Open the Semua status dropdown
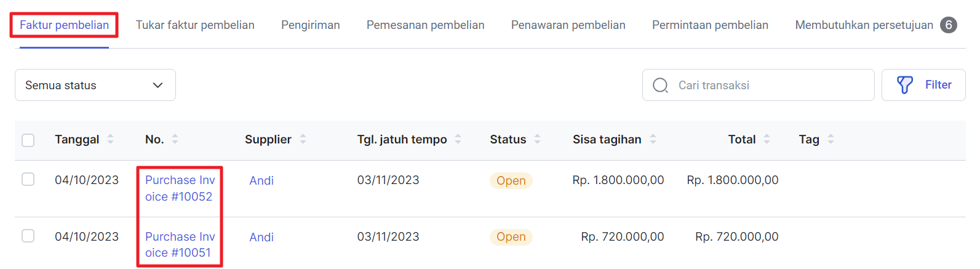Screen dimensions: 980x269 pos(95,85)
